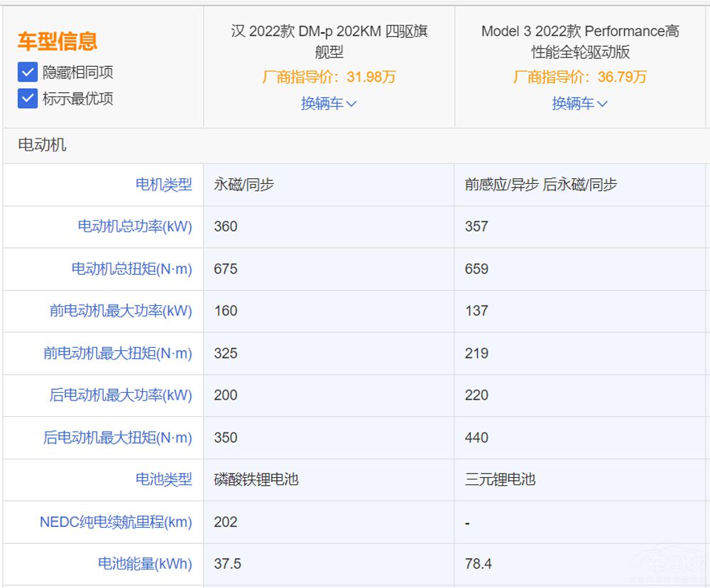Open the 电动机总功率(kW) link
The height and width of the screenshot is (588, 710).
pos(135,227)
